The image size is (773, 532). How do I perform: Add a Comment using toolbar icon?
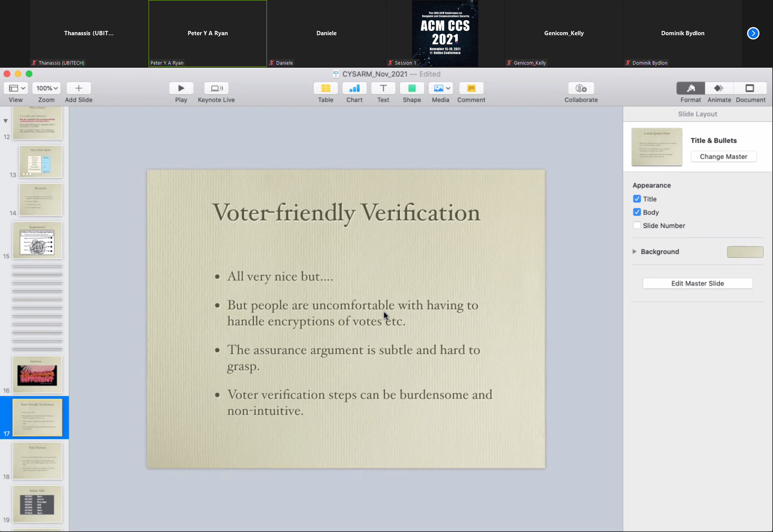471,88
